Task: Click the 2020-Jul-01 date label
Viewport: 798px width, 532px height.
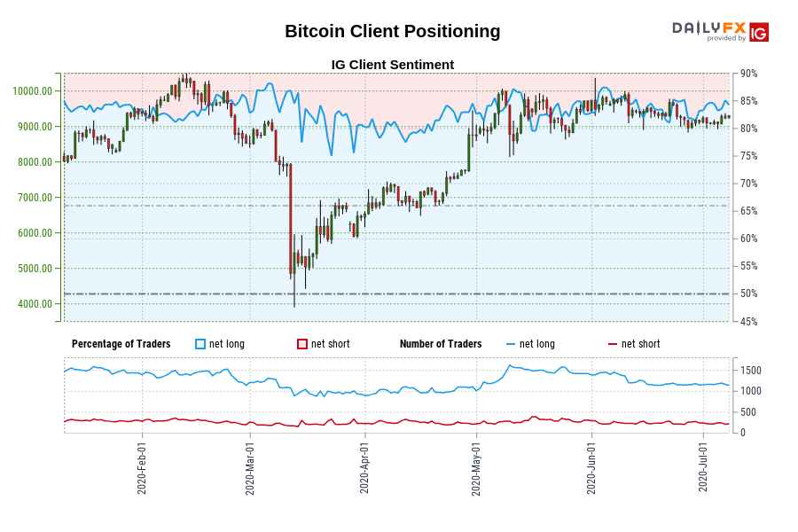Action: pyautogui.click(x=703, y=467)
